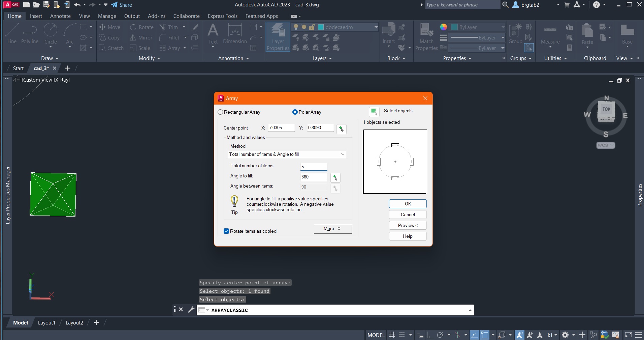Image resolution: width=644 pixels, height=340 pixels.
Task: Select the Polyline tool
Action: [x=30, y=34]
